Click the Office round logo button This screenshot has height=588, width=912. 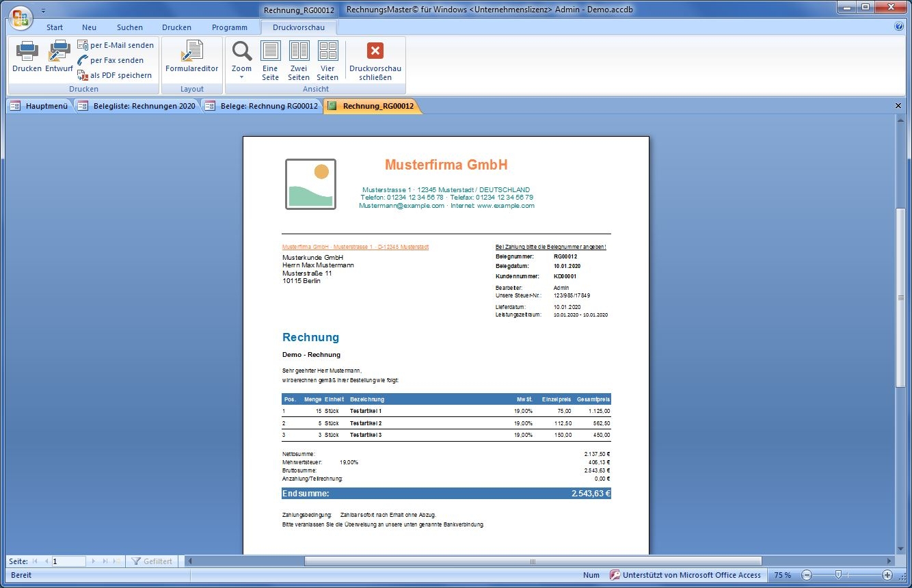click(20, 17)
